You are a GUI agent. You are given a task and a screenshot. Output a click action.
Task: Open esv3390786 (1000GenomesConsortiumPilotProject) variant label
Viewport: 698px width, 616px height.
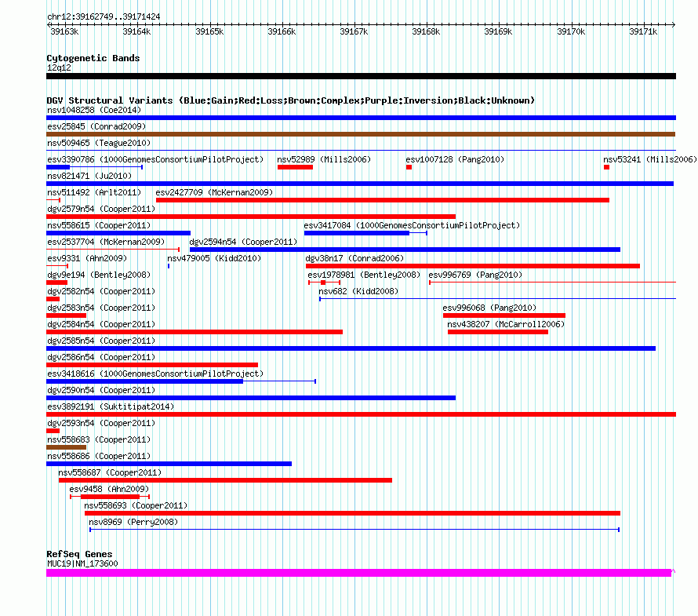pos(155,159)
